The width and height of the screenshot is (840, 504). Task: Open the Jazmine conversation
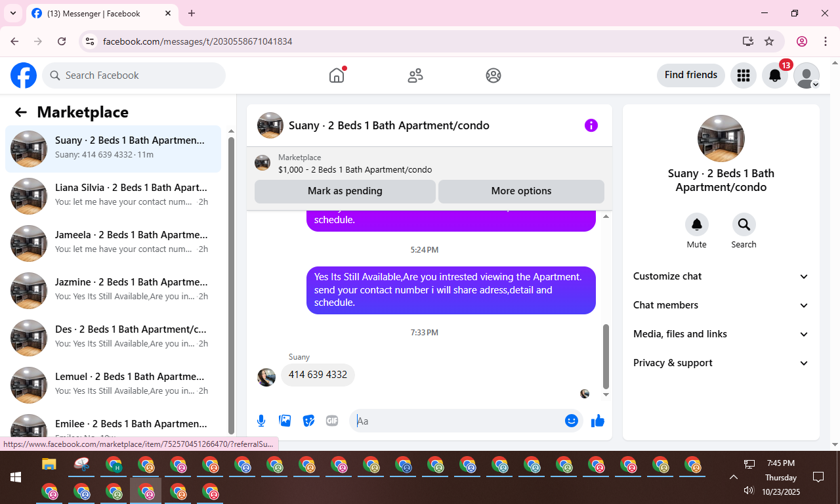point(113,291)
